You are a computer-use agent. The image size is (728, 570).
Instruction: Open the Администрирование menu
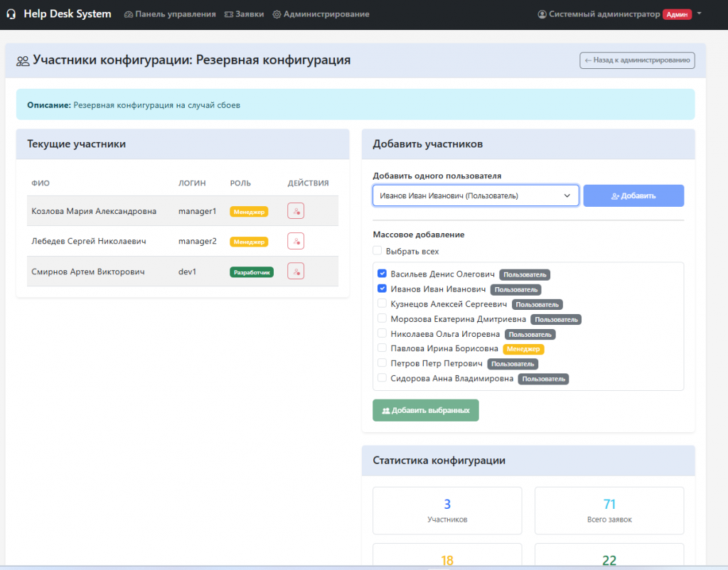(326, 14)
